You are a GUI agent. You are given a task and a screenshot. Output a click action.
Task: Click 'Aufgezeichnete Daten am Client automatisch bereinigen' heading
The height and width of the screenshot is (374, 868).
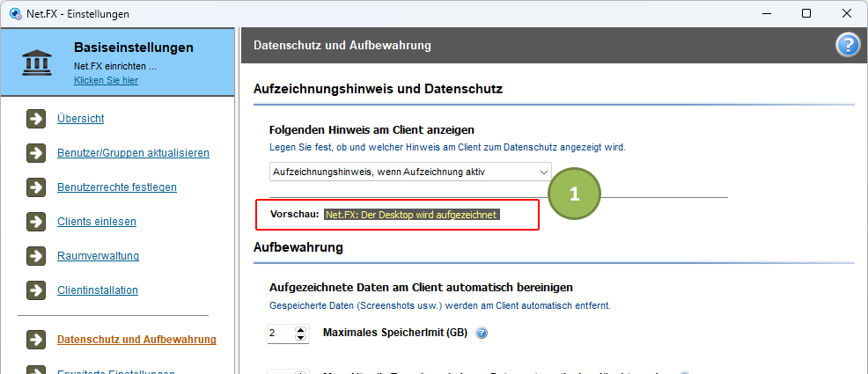coord(421,287)
